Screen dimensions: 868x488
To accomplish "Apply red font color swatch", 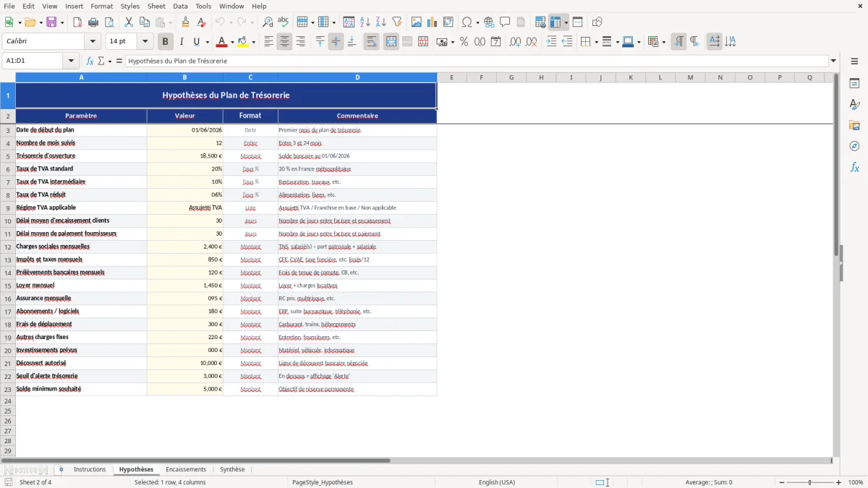I will tap(221, 42).
